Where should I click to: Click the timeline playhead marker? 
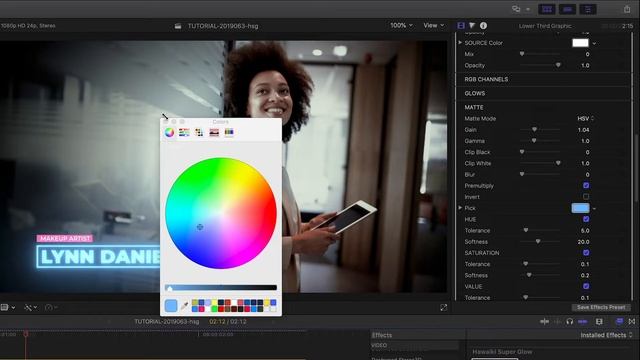[26, 334]
